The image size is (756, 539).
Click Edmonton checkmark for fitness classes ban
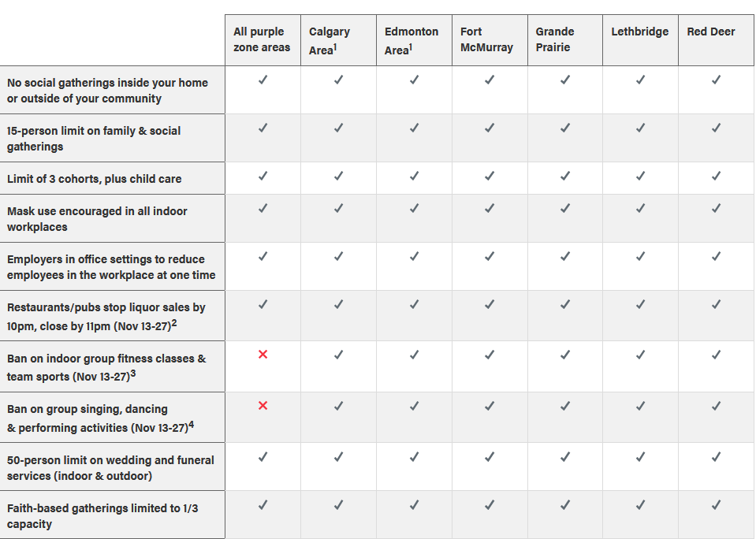pyautogui.click(x=414, y=355)
